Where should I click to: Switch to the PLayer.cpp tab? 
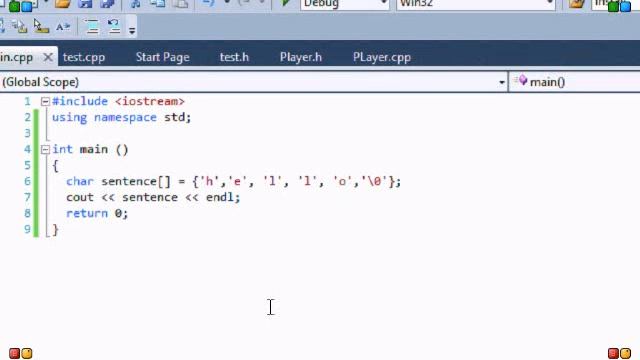pyautogui.click(x=382, y=57)
